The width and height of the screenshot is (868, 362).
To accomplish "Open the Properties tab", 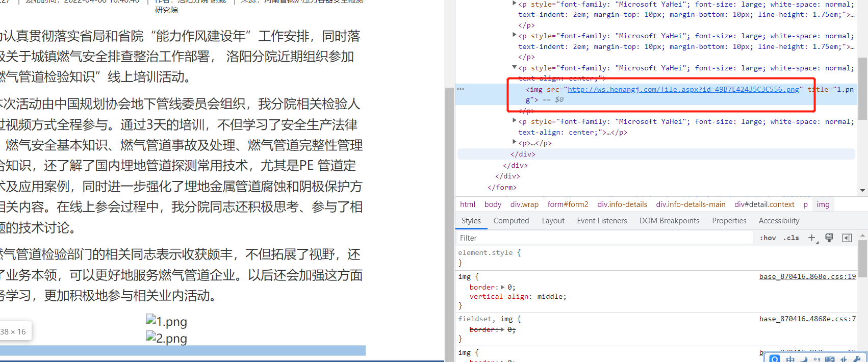I will 729,221.
